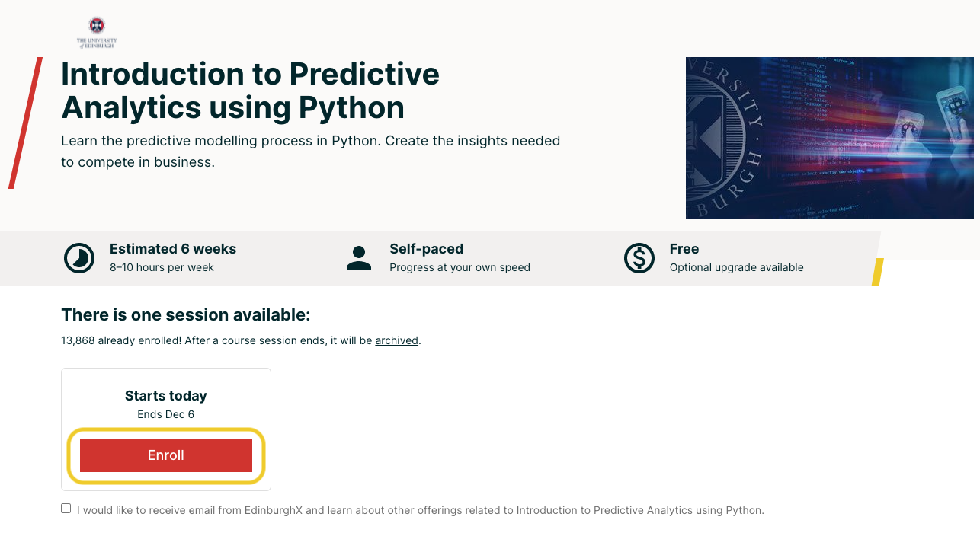Click the University of Edinburgh logo
980x533 pixels.
point(97,32)
